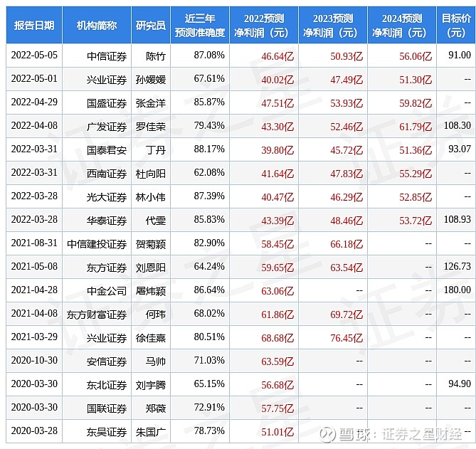Select the date cell 2022-05-05
476x449 pixels.
tap(34, 56)
